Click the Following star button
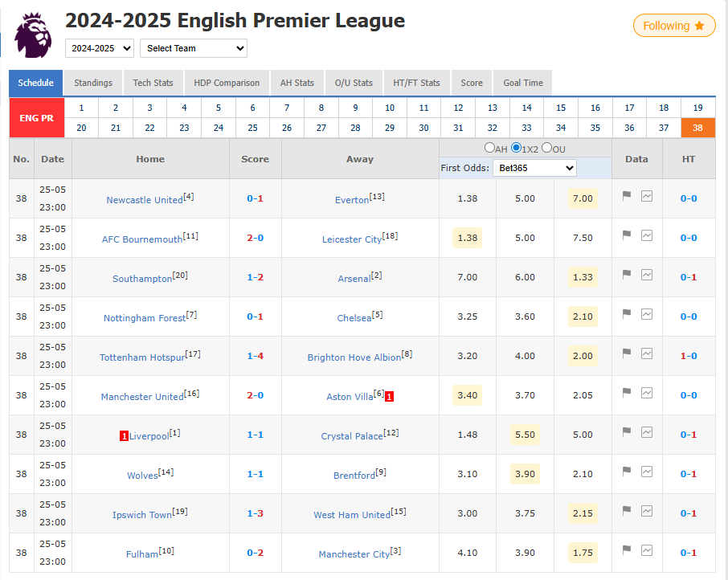This screenshot has height=580, width=728. pos(673,26)
